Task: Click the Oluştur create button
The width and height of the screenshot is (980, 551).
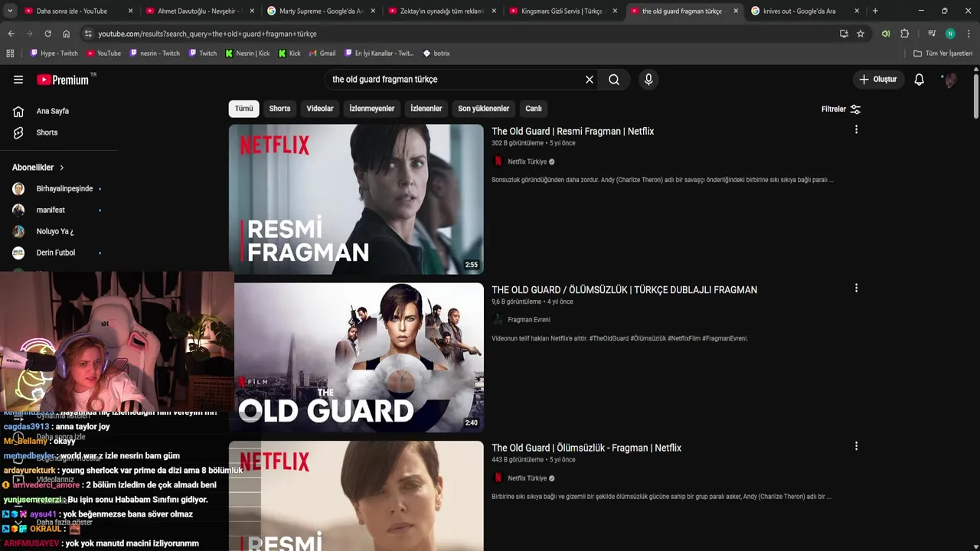Action: [877, 80]
